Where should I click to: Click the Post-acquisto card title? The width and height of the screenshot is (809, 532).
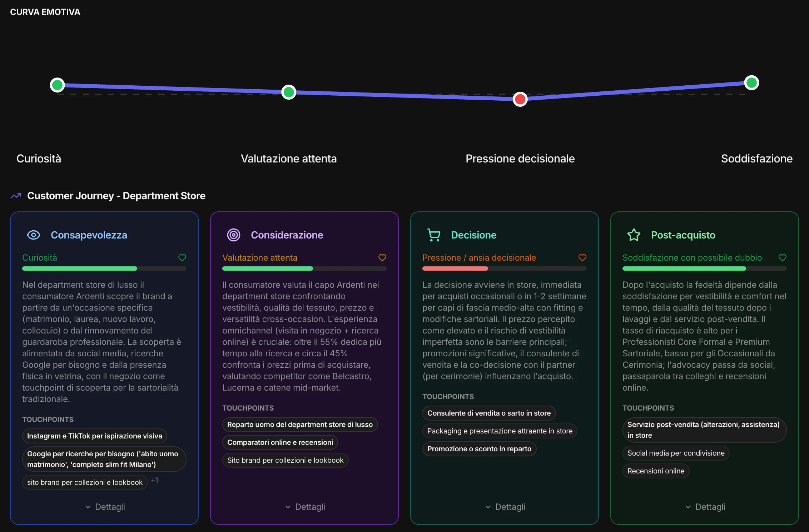pyautogui.click(x=683, y=235)
